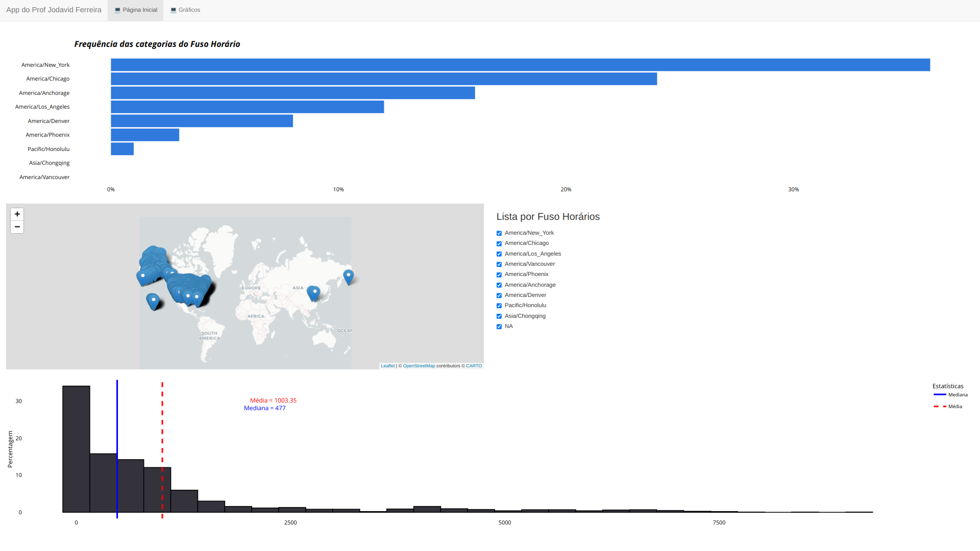The width and height of the screenshot is (980, 551).
Task: Open the OpenStreetMap attribution link
Action: point(419,366)
